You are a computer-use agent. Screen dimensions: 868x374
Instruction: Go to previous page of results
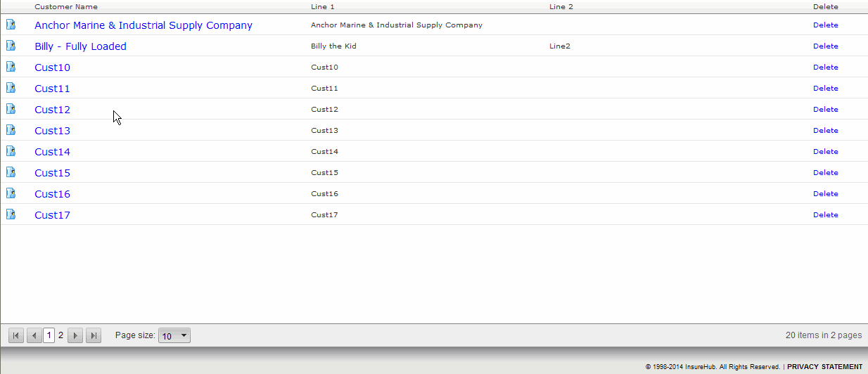click(34, 335)
